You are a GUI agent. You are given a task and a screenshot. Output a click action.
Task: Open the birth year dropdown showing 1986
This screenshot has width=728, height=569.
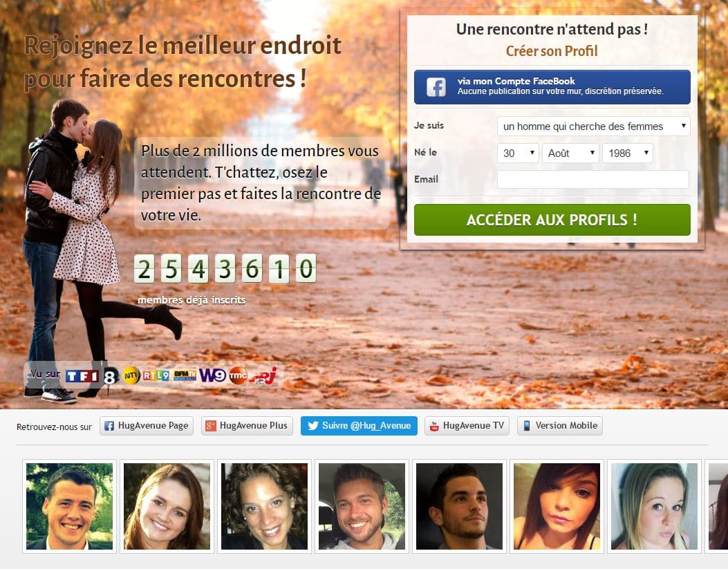click(628, 153)
